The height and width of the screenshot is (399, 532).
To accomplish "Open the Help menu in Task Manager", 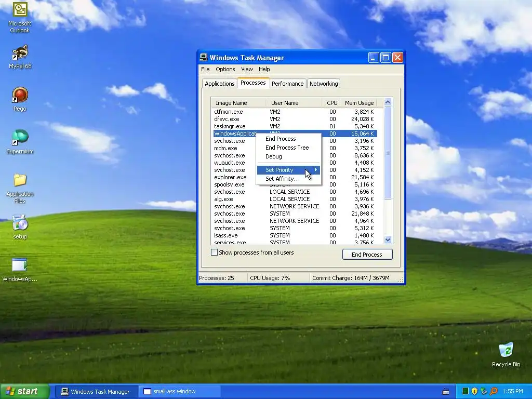I will tap(264, 69).
